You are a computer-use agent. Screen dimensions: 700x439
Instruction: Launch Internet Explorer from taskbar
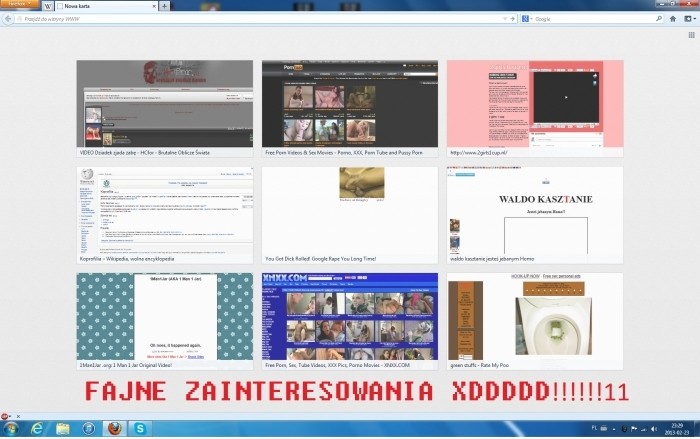[x=37, y=428]
